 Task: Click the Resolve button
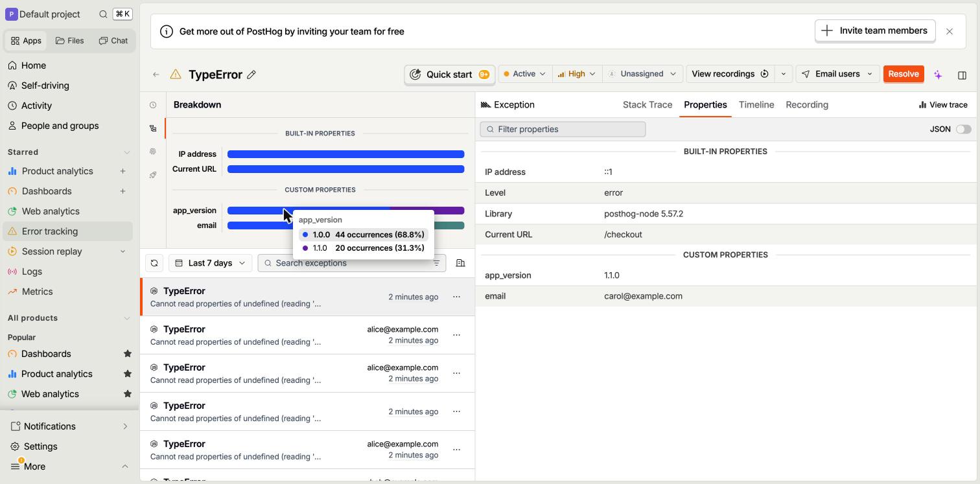[x=904, y=74]
